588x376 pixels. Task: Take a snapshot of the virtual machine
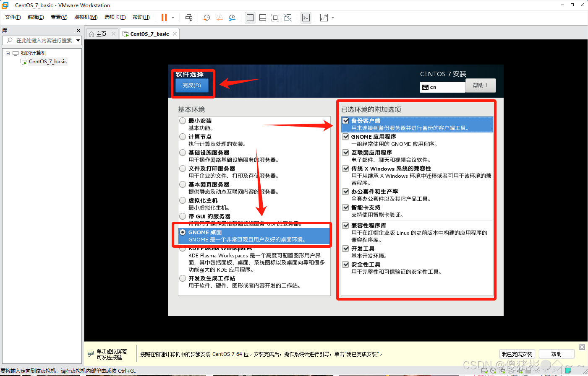click(207, 18)
